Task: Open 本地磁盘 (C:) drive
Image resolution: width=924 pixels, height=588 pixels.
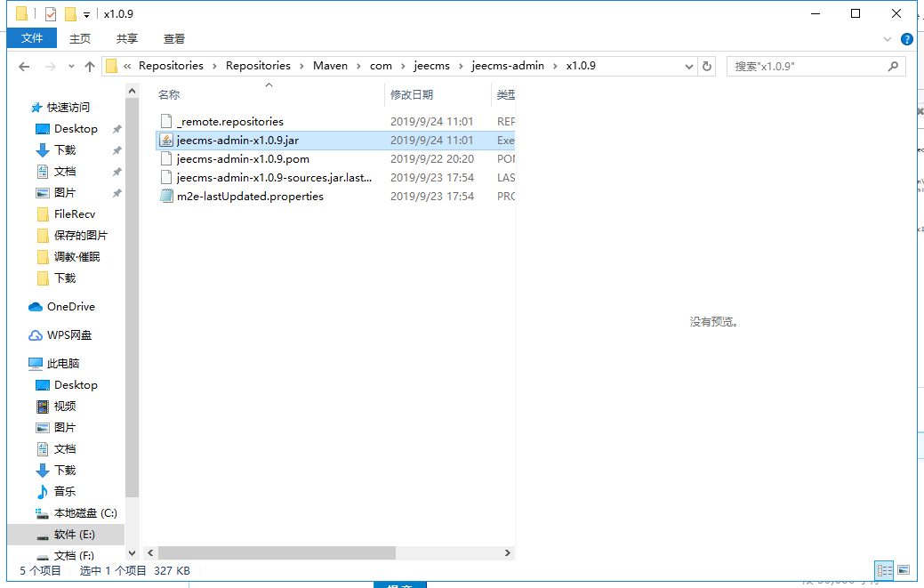Action: [85, 513]
